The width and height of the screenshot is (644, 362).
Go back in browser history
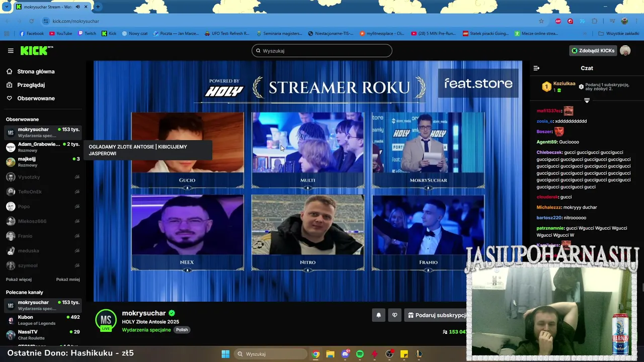click(x=7, y=21)
